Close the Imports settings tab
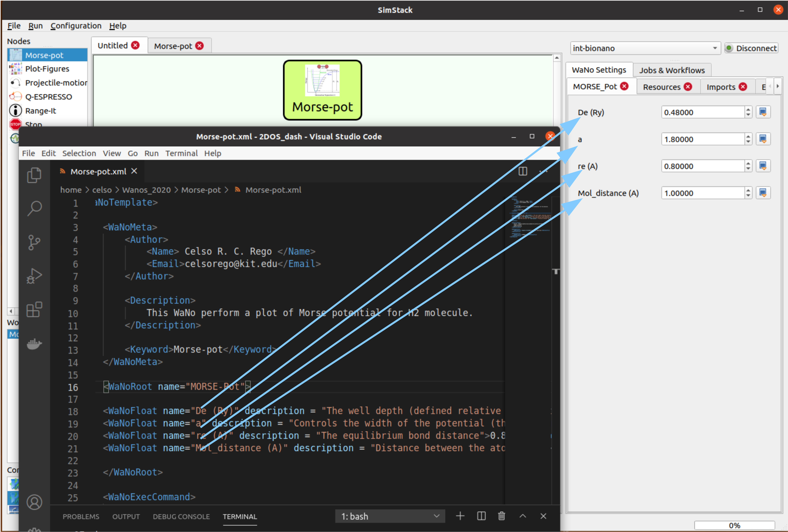 743,87
